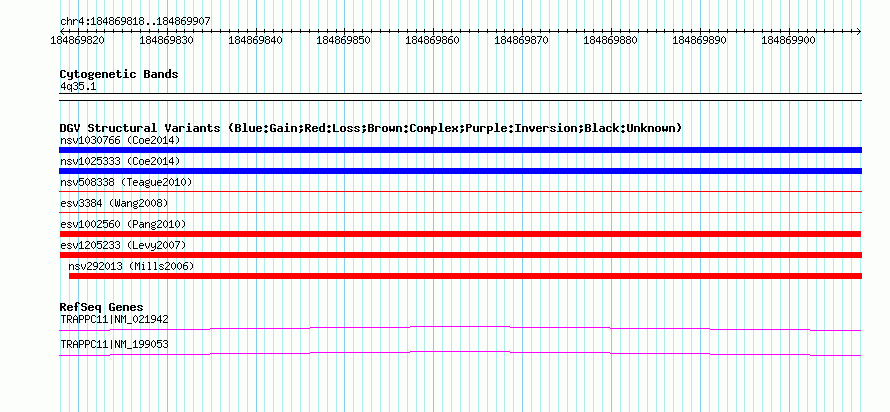
Task: Open variant nsv1030766 (Coe2014) label
Action: [x=120, y=140]
